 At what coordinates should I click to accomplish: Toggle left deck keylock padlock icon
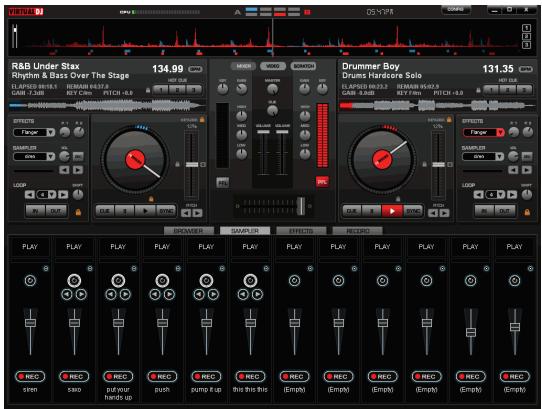click(x=202, y=120)
